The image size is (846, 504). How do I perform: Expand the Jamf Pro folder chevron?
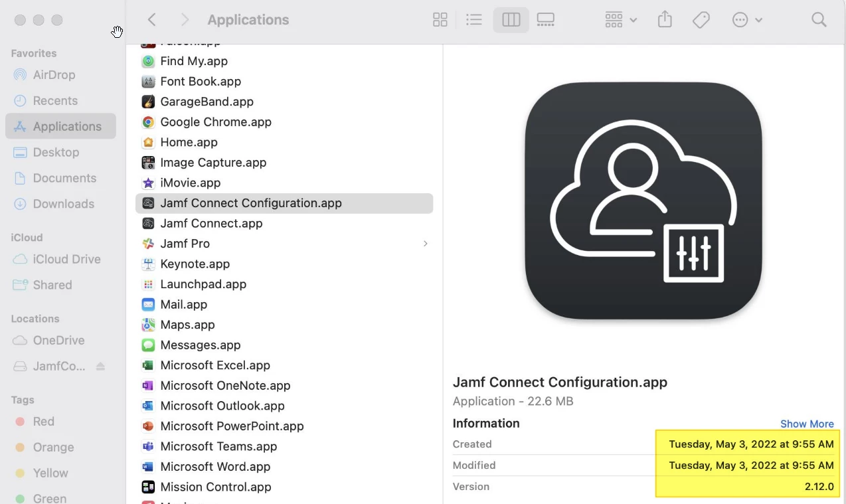pyautogui.click(x=426, y=244)
